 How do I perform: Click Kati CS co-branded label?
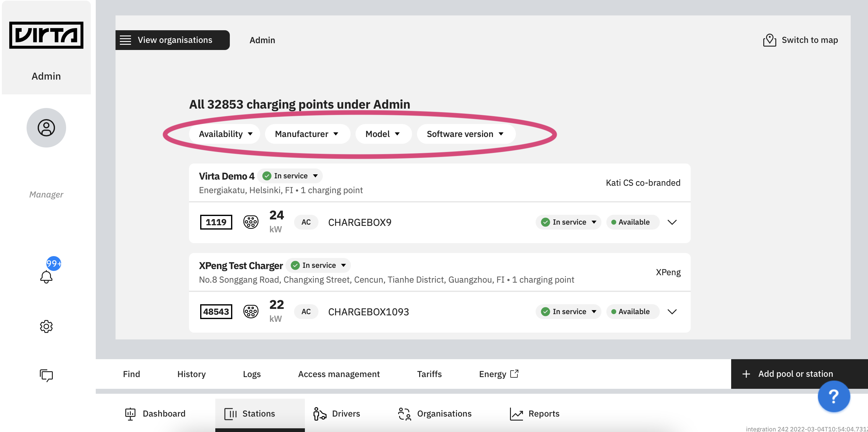[643, 183]
